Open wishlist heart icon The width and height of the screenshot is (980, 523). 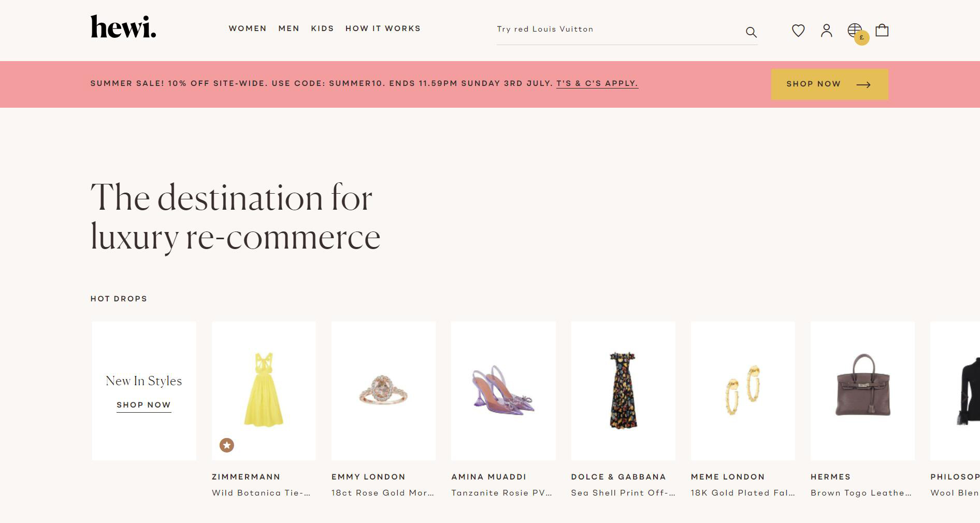tap(798, 31)
